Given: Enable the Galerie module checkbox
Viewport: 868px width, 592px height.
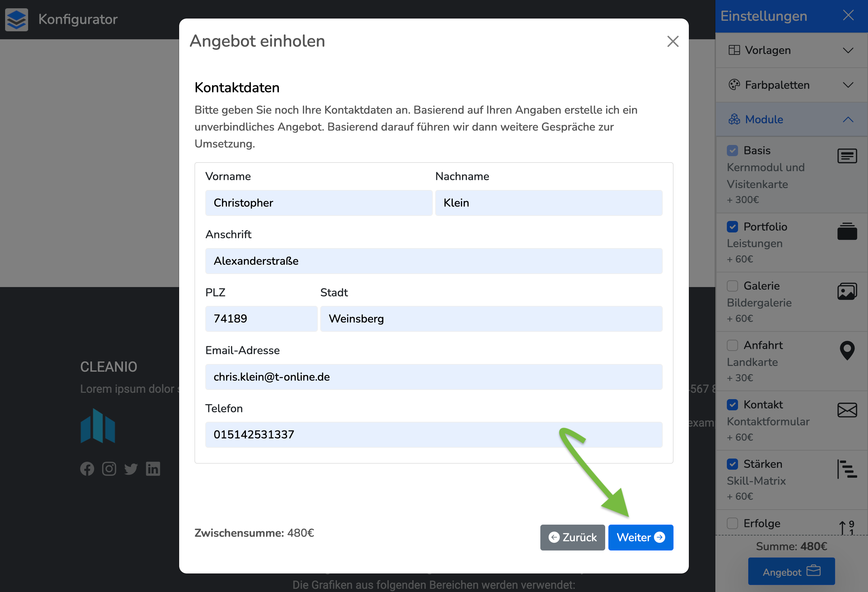Looking at the screenshot, I should click(732, 286).
